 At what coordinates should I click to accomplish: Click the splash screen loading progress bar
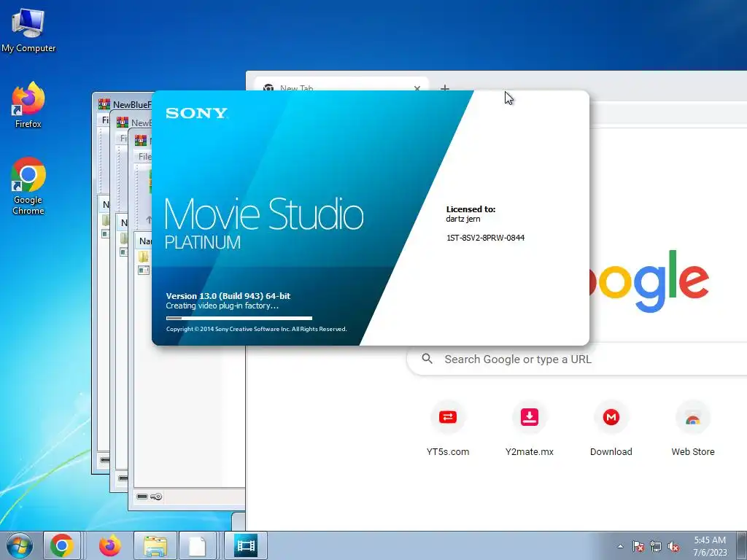point(239,318)
